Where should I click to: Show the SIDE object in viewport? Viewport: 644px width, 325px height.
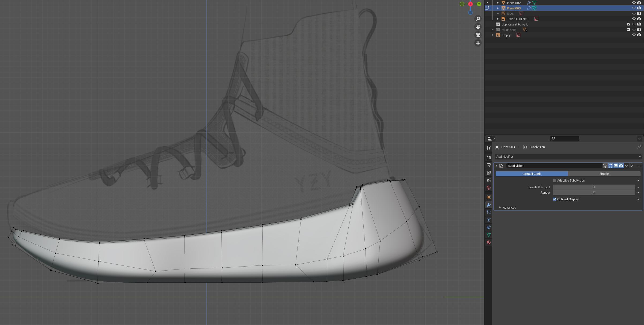634,14
